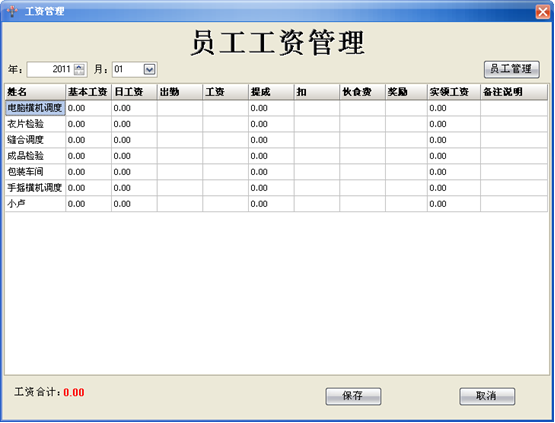Open 员工管理 employee management button

pos(511,69)
